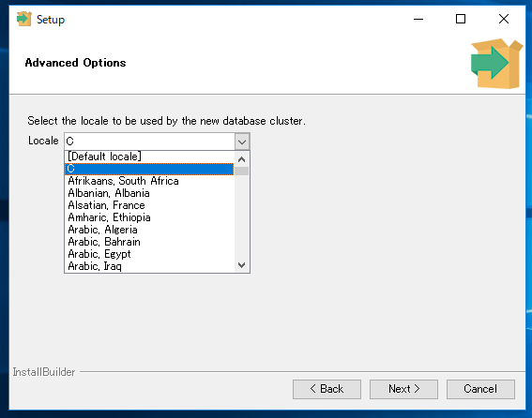This screenshot has width=532, height=418.
Task: Select the [Default locale] option
Action: 149,157
